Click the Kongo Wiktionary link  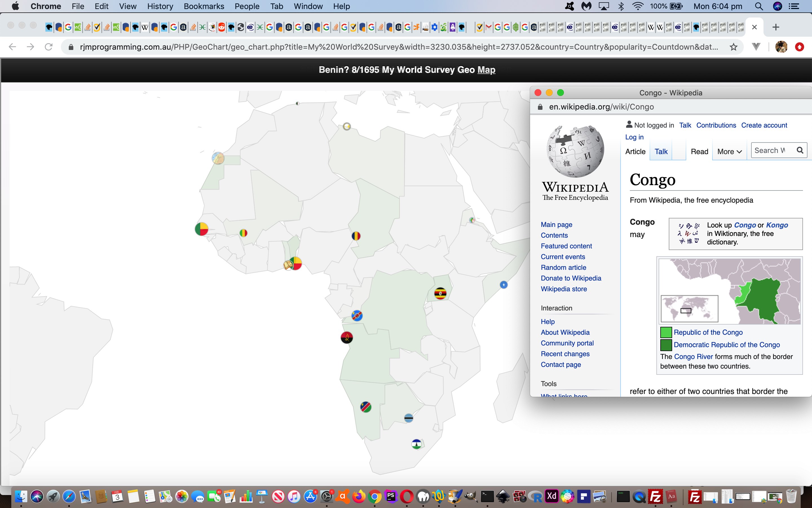[777, 225]
